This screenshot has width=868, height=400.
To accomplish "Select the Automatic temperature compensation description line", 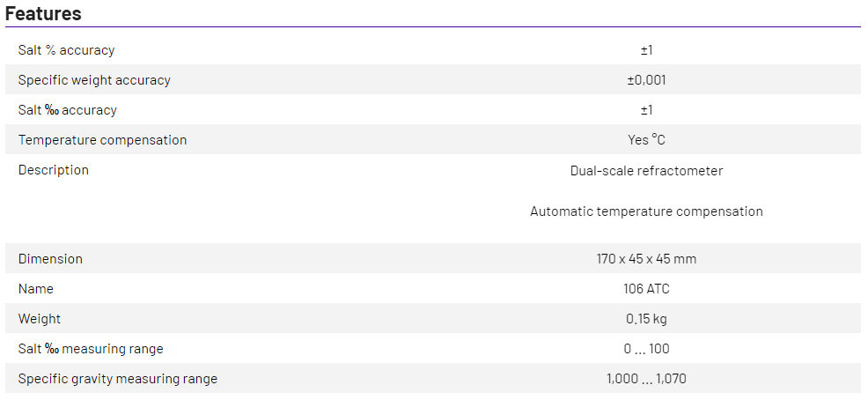I will [646, 211].
